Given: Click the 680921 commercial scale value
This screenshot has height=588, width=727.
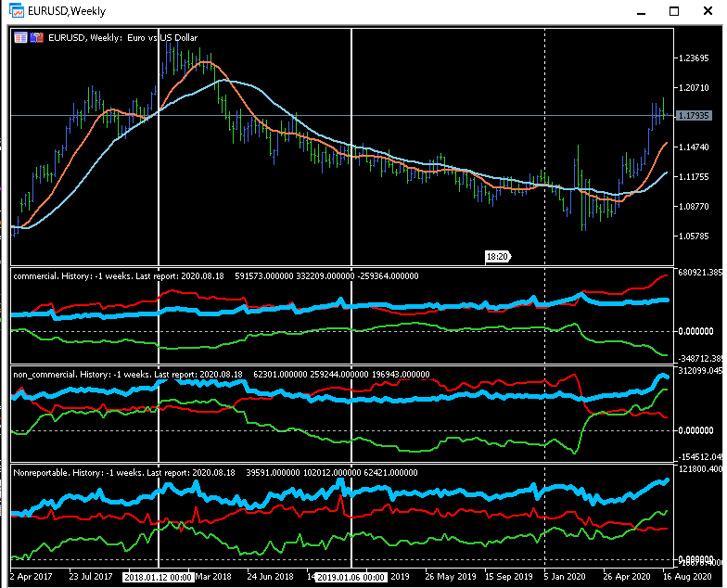Looking at the screenshot, I should [698, 273].
